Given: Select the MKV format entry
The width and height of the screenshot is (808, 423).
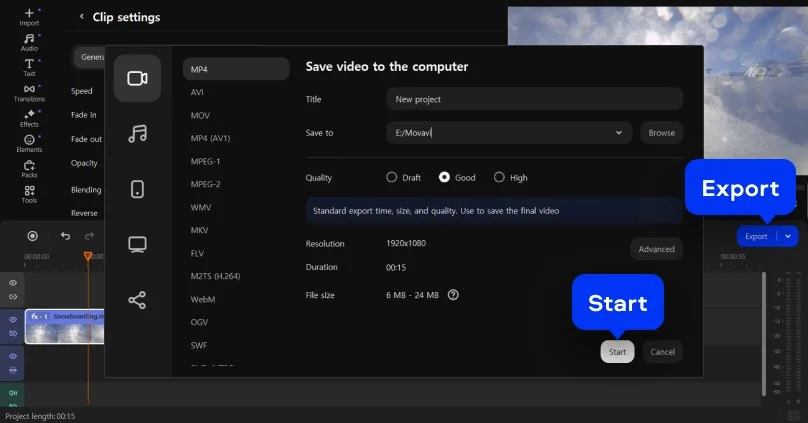Looking at the screenshot, I should [x=199, y=230].
